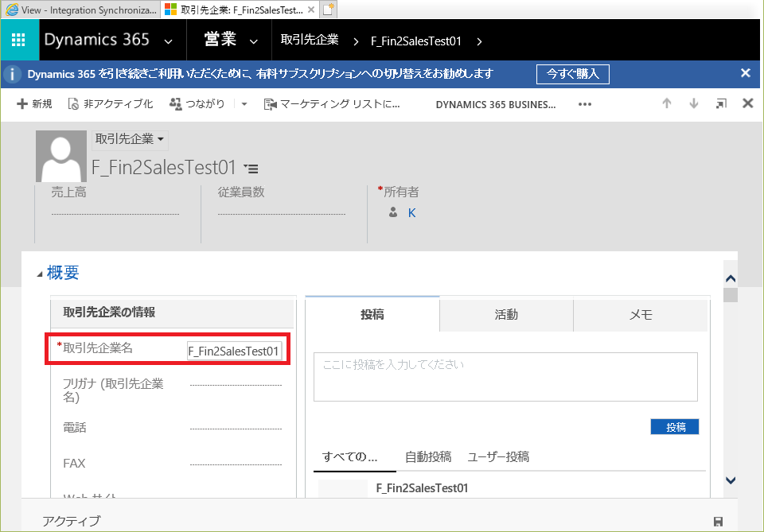The image size is (764, 532).
Task: Click F_Fin2SalesTest01 post entry title
Action: (x=422, y=488)
